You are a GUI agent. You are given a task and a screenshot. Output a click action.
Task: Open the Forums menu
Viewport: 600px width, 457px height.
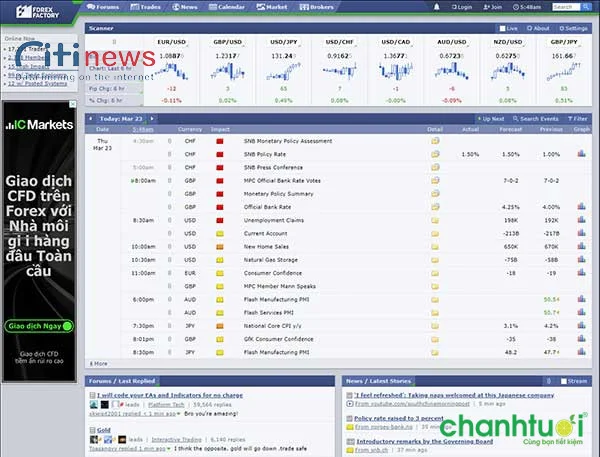pyautogui.click(x=103, y=7)
